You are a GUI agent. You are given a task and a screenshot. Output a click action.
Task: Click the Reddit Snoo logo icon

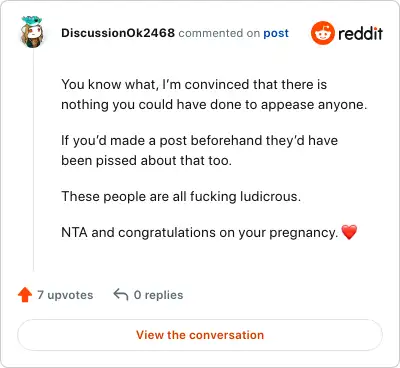(x=322, y=33)
